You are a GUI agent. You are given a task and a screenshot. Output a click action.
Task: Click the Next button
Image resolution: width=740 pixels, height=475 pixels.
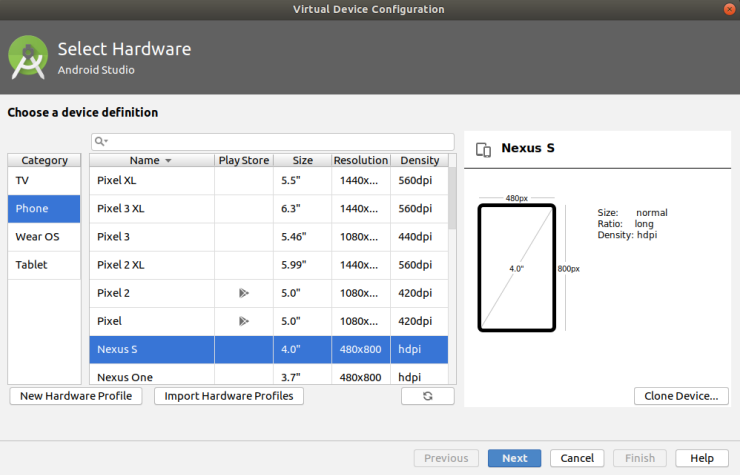point(514,458)
